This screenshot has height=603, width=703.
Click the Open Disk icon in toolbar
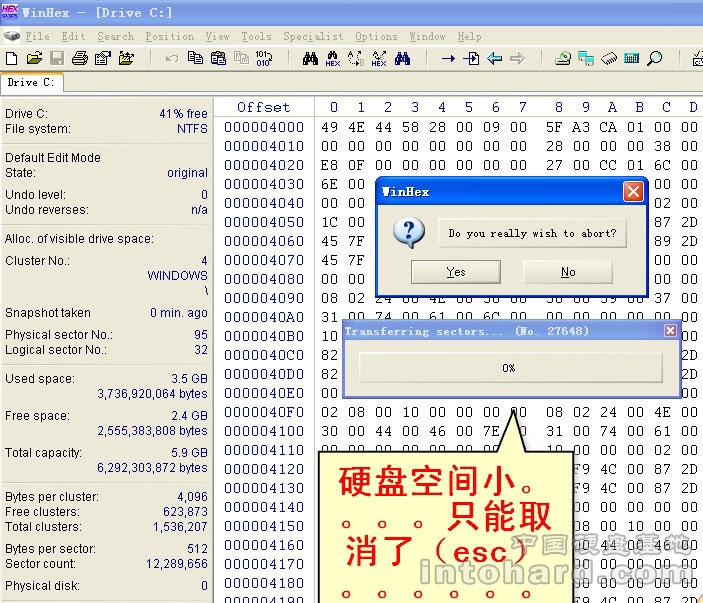pyautogui.click(x=563, y=59)
